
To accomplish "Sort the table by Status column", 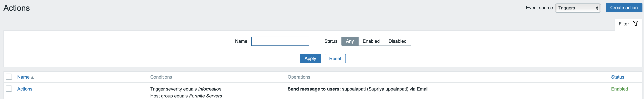I will click(x=617, y=77).
